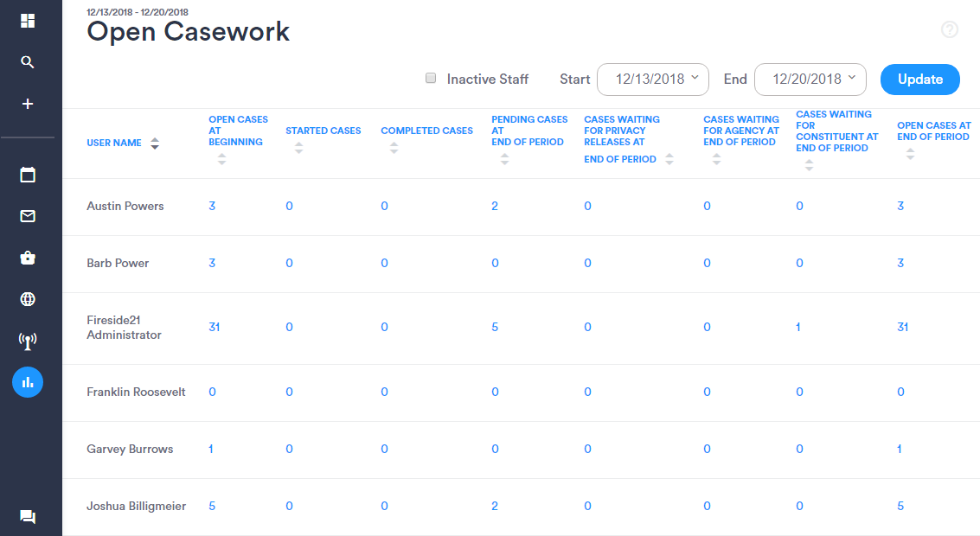Sort by Started Cases column
980x536 pixels.
click(298, 148)
